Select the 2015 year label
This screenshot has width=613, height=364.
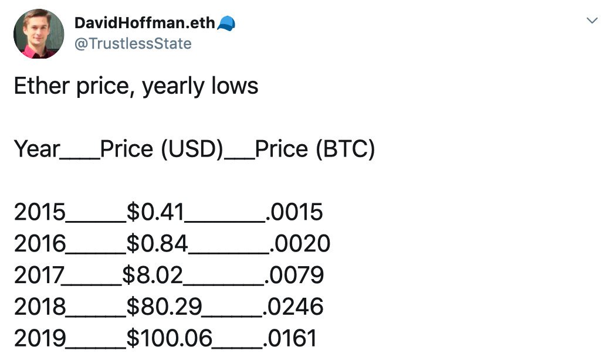(x=40, y=212)
